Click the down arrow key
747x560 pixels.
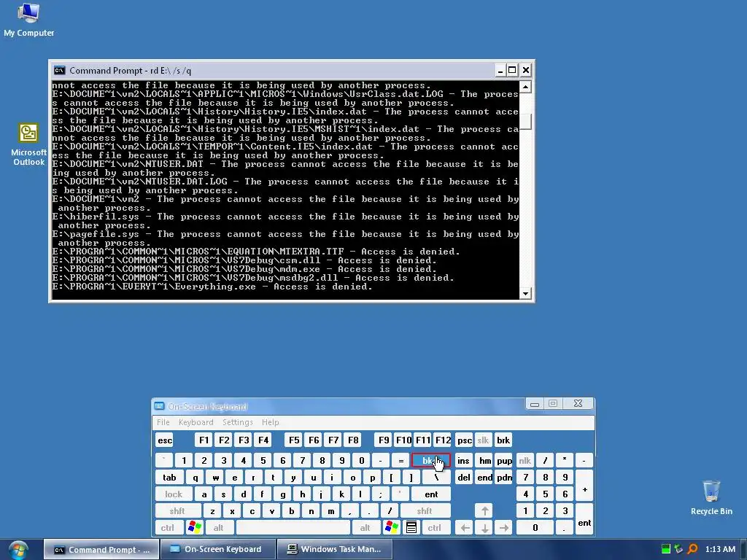(x=484, y=528)
